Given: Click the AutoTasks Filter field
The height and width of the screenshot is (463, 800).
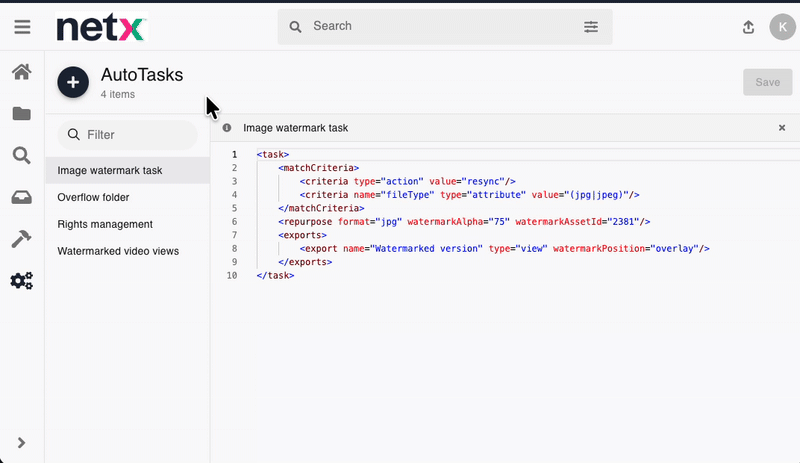Looking at the screenshot, I should [x=130, y=135].
